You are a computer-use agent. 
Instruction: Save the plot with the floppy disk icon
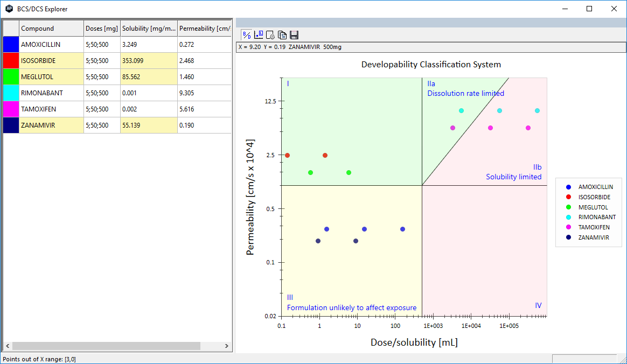point(294,35)
